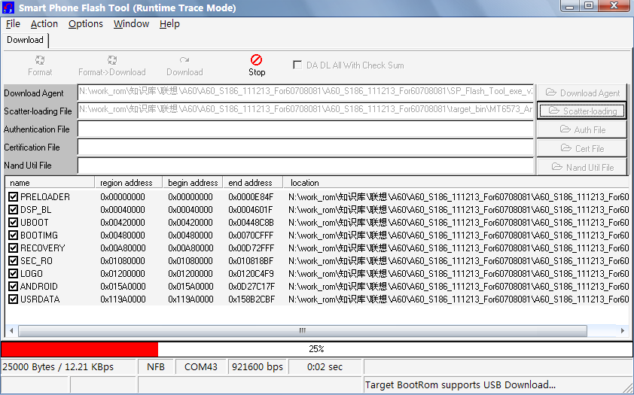The height and width of the screenshot is (395, 634).
Task: Click LOGO begin address 0x01200000
Action: [190, 274]
